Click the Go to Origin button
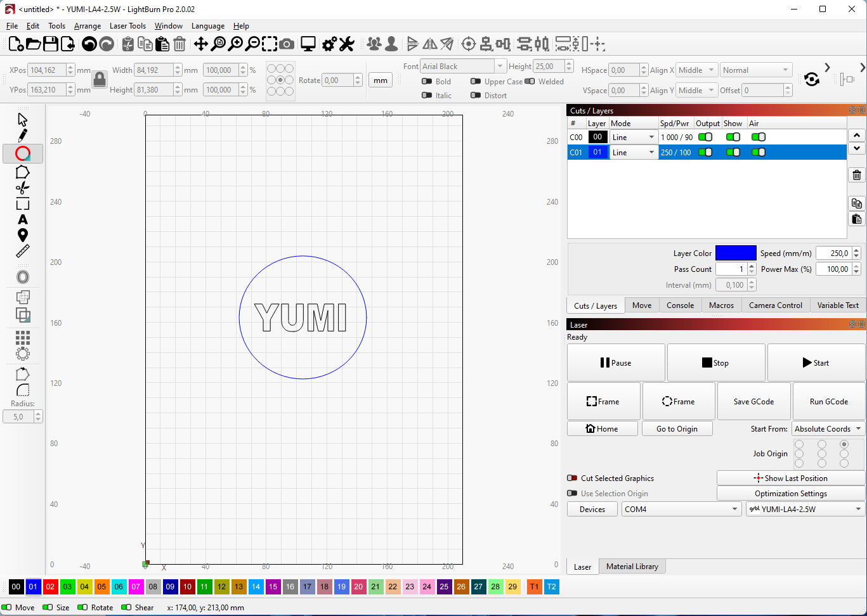 677,429
